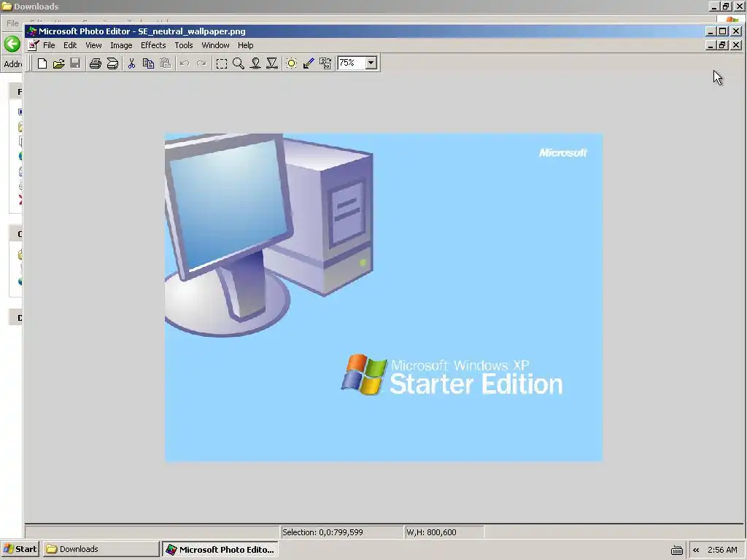Click the 'W,H: 800,600' status text

(431, 532)
